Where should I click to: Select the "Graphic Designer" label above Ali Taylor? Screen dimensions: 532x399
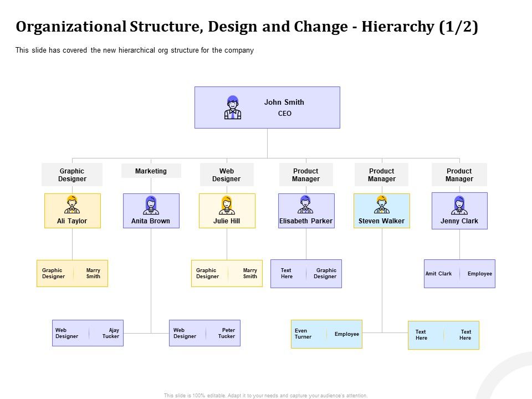pyautogui.click(x=72, y=175)
